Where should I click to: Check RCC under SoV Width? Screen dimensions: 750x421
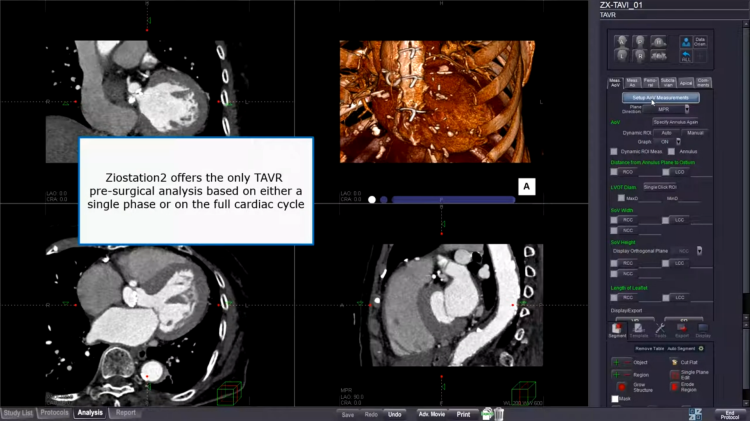(x=614, y=220)
